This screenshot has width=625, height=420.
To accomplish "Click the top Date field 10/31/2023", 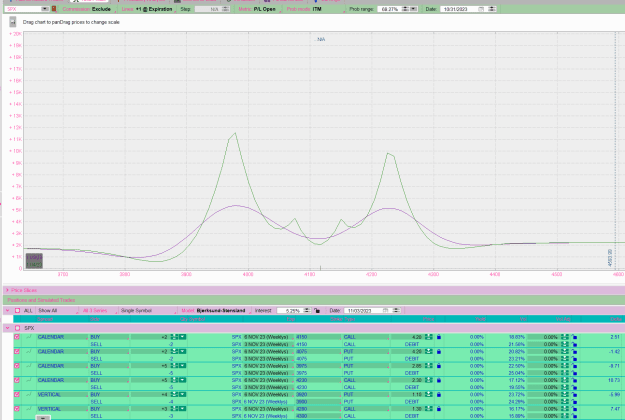I will (x=458, y=9).
